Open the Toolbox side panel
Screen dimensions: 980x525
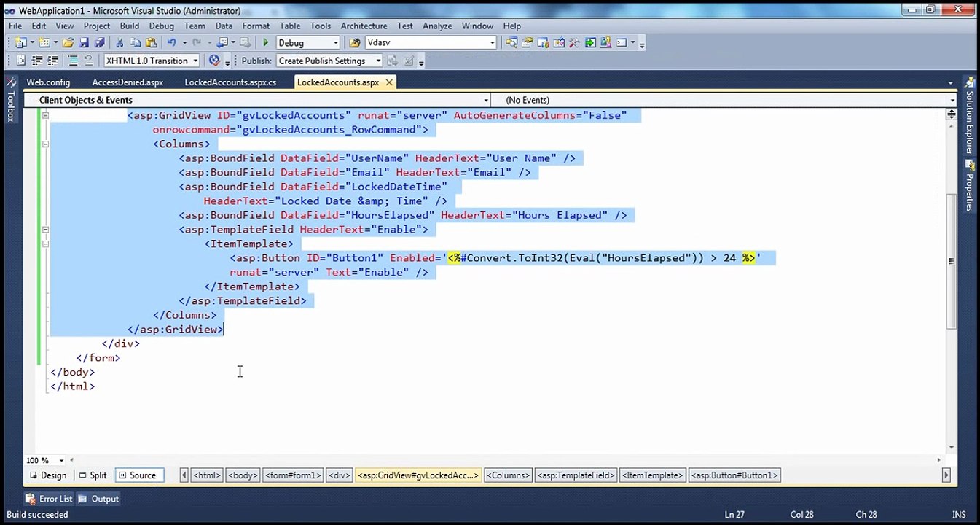click(x=11, y=101)
